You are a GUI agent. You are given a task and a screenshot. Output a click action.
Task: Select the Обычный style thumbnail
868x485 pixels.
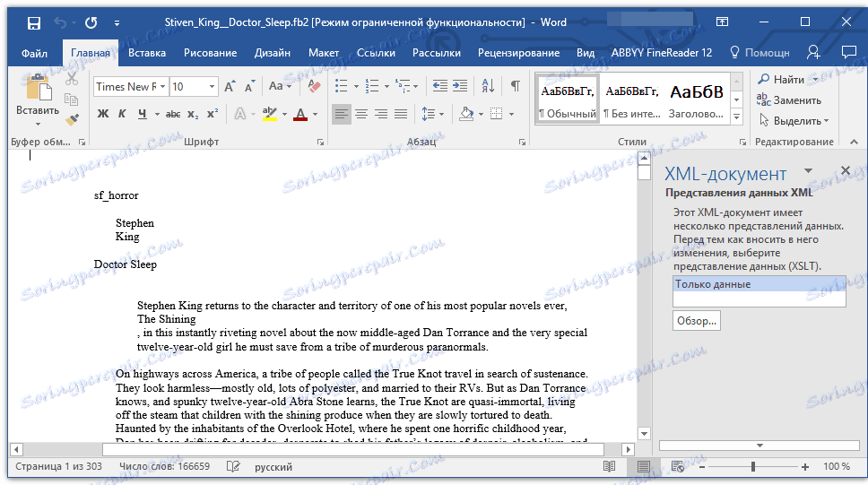click(x=568, y=100)
